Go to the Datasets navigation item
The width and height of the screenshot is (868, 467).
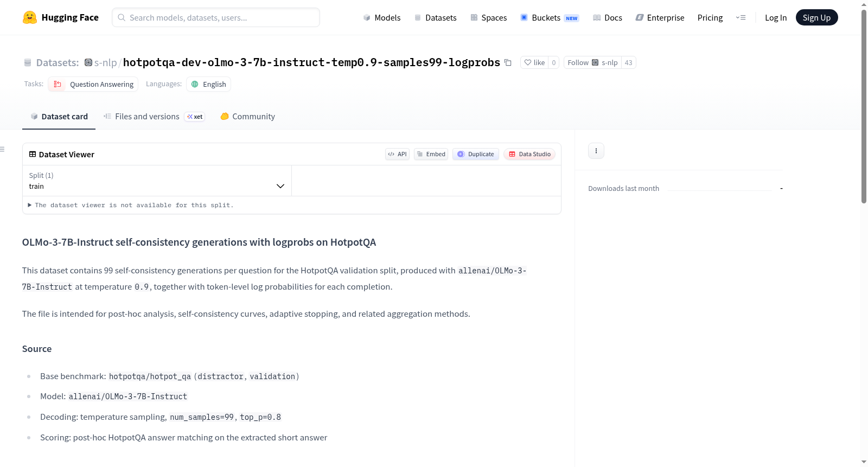tap(435, 17)
